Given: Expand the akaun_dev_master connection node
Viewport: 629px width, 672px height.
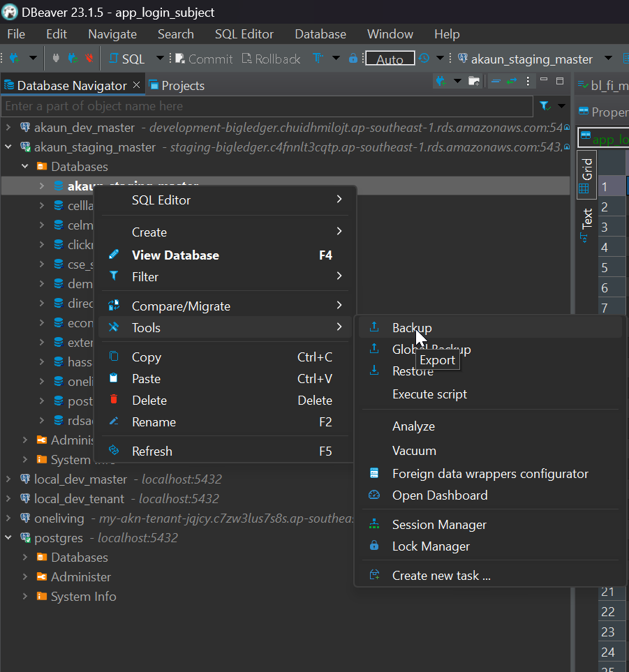Looking at the screenshot, I should pos(8,128).
